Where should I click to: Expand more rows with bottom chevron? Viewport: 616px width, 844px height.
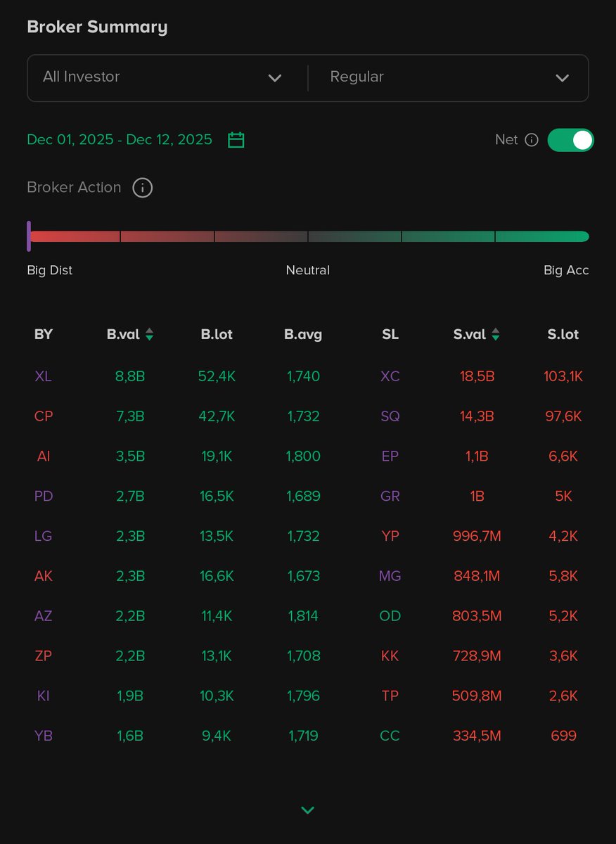coord(307,810)
